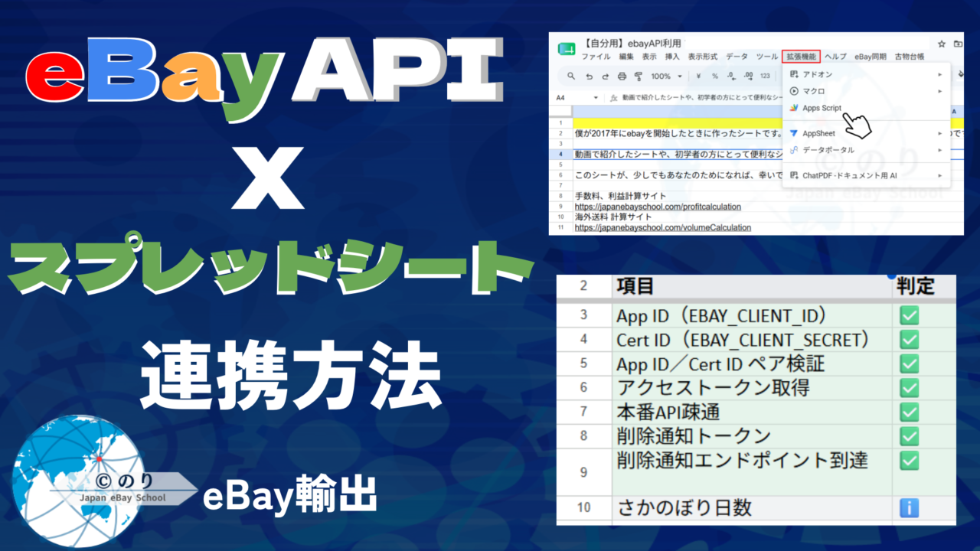Click the search magnifier in the toolbar
Screen dimensions: 980x551
[x=571, y=77]
